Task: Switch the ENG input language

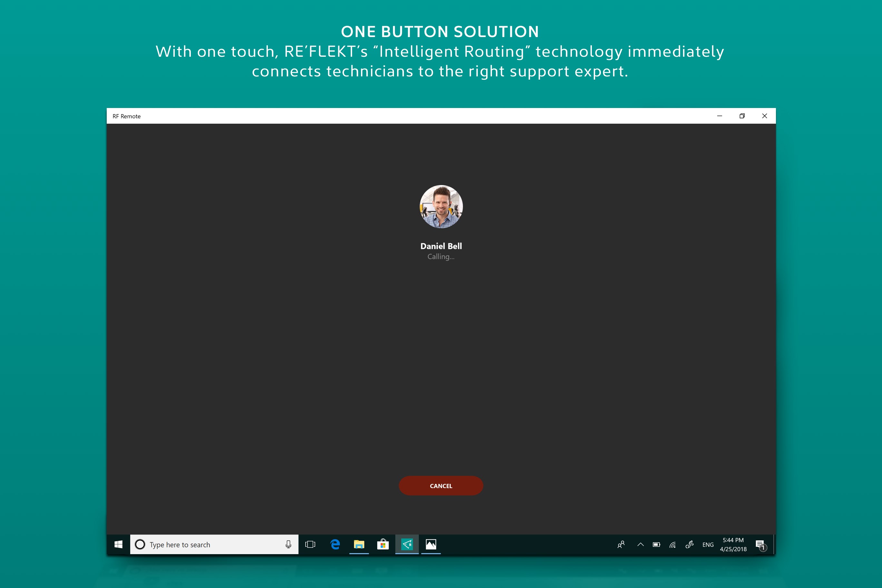Action: [708, 544]
